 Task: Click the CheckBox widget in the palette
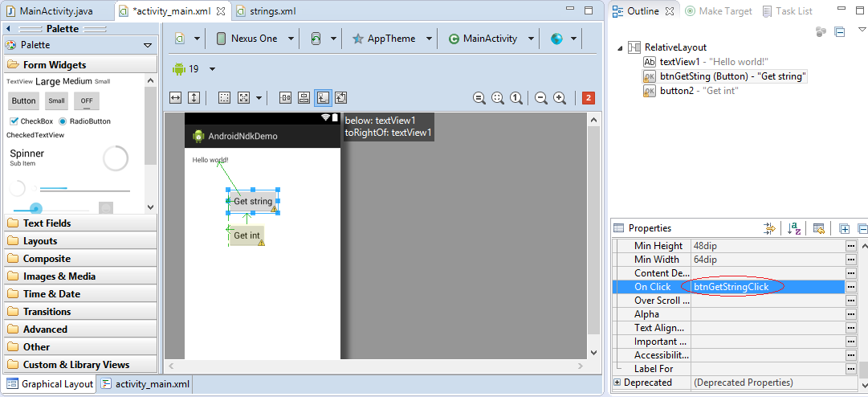click(x=31, y=121)
